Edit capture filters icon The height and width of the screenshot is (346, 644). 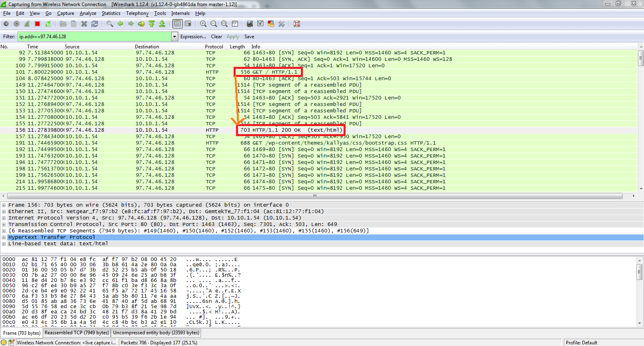250,24
